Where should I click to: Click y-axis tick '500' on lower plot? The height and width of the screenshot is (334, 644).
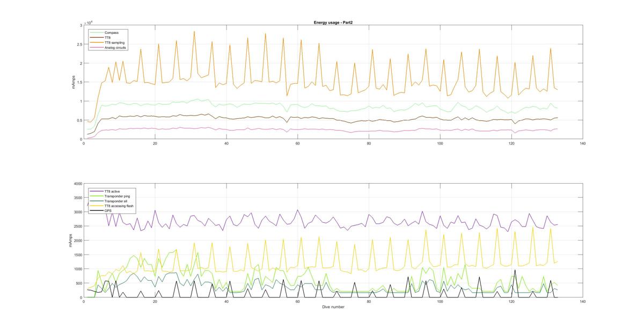(79, 283)
